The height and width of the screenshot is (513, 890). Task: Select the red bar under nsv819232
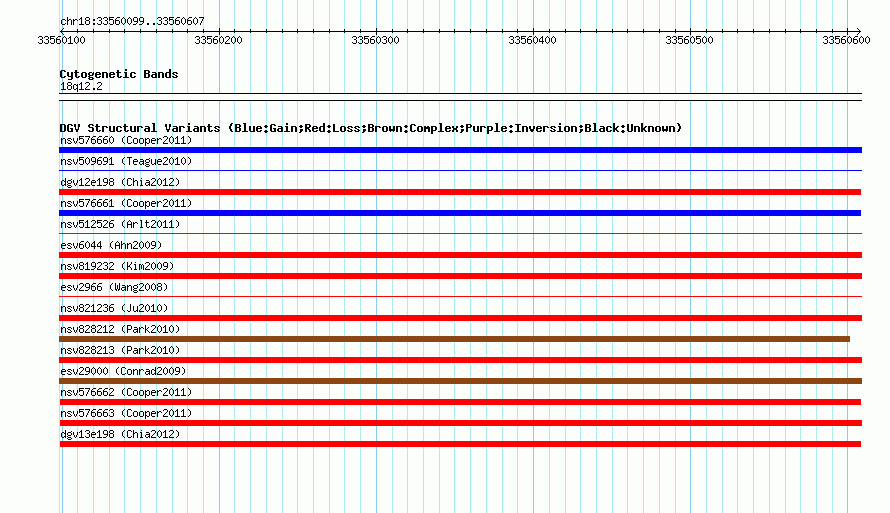[460, 276]
